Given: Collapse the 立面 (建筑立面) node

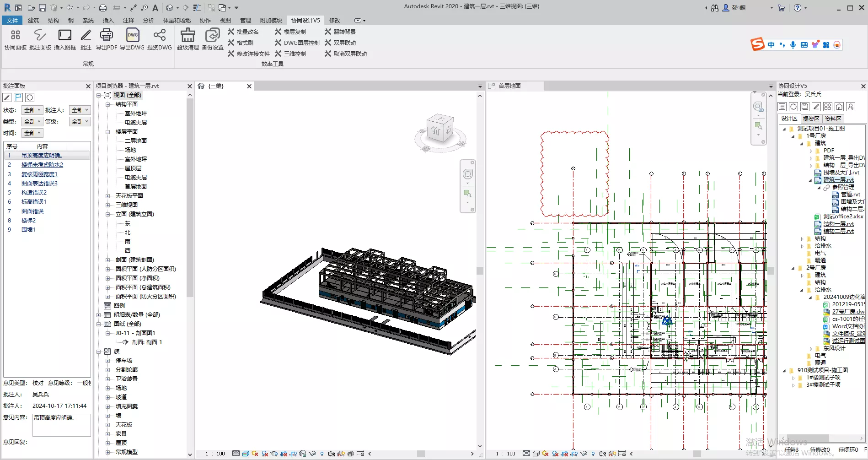Looking at the screenshot, I should coord(108,214).
